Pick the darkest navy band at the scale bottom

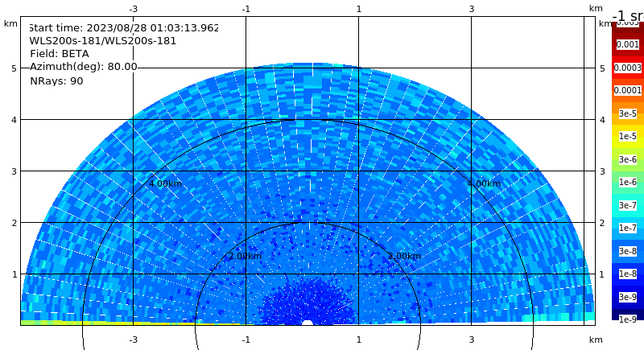[x=628, y=315]
